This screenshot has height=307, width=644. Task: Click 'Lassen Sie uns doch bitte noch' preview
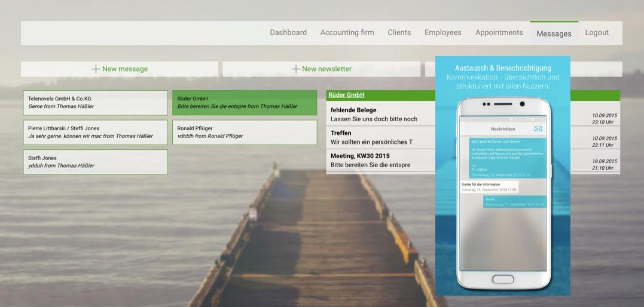[x=374, y=119]
